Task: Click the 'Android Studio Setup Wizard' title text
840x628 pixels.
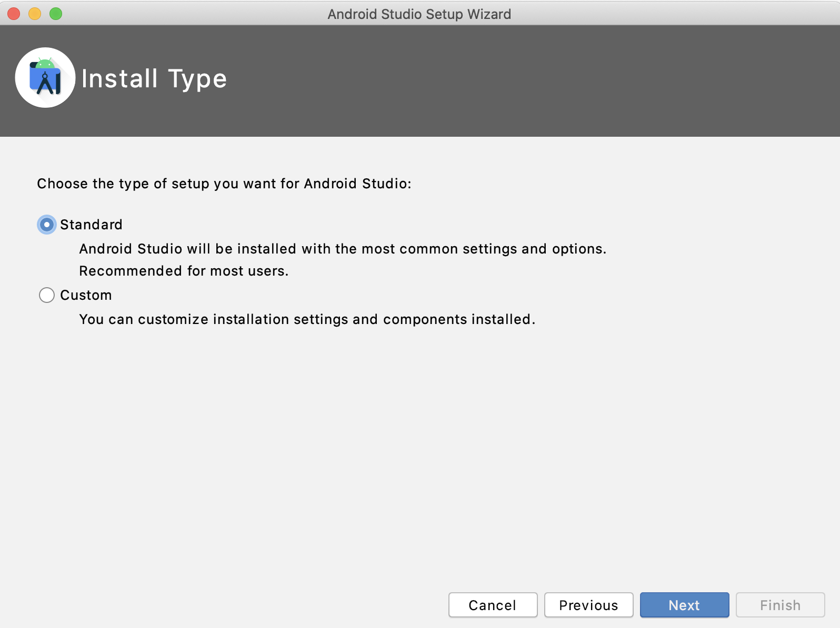Action: pyautogui.click(x=419, y=14)
